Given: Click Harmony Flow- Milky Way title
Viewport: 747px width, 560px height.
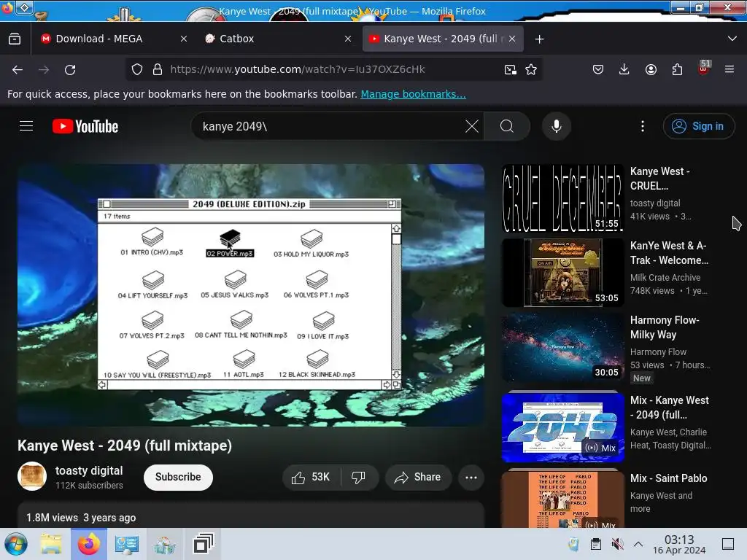Looking at the screenshot, I should point(665,327).
